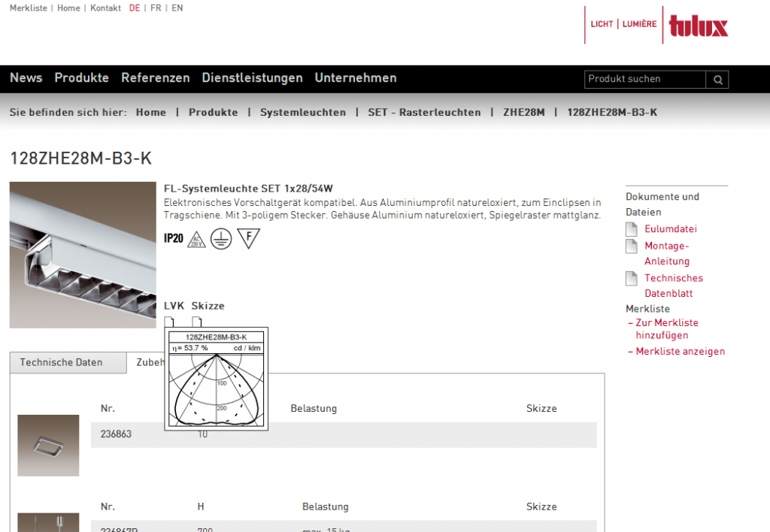
Task: Click in the Produkt suchen field
Action: 644,80
